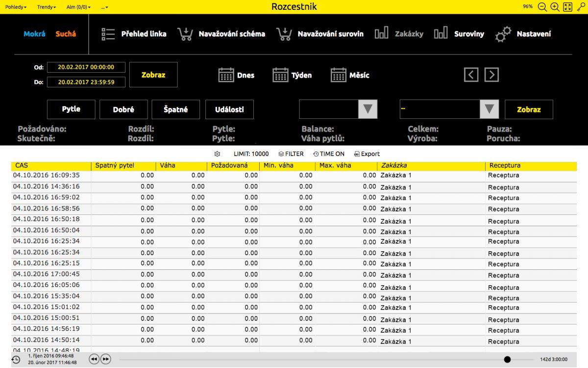This screenshot has height=368, width=588.
Task: Open the Pohledy dropdown menu
Action: point(16,7)
